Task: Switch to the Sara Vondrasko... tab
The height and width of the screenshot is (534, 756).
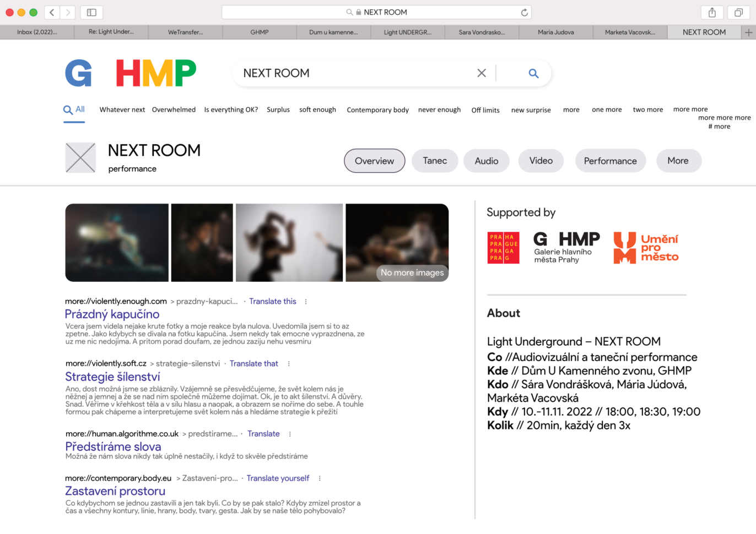Action: (482, 32)
